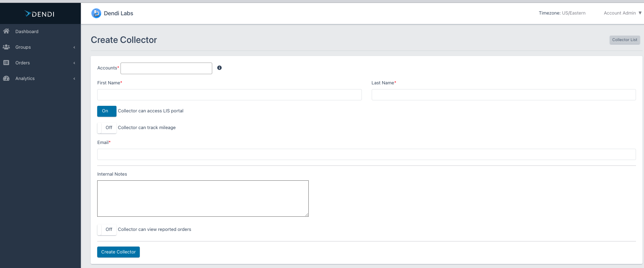Expand the Orders menu chevron

(x=74, y=63)
